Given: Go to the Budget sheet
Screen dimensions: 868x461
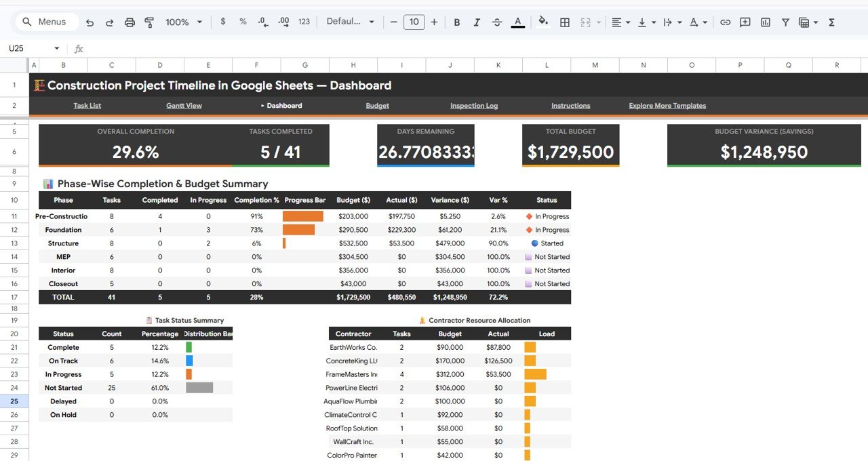Looking at the screenshot, I should click(x=377, y=106).
